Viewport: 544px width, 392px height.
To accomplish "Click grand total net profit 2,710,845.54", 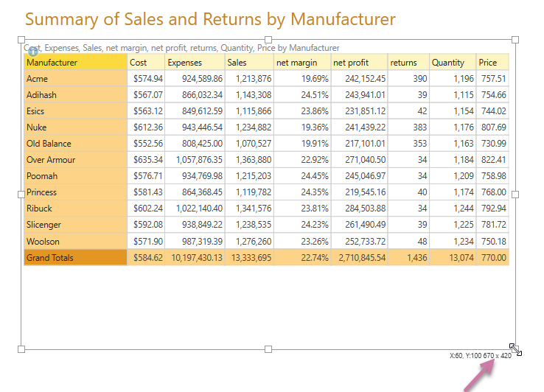I will (x=362, y=258).
